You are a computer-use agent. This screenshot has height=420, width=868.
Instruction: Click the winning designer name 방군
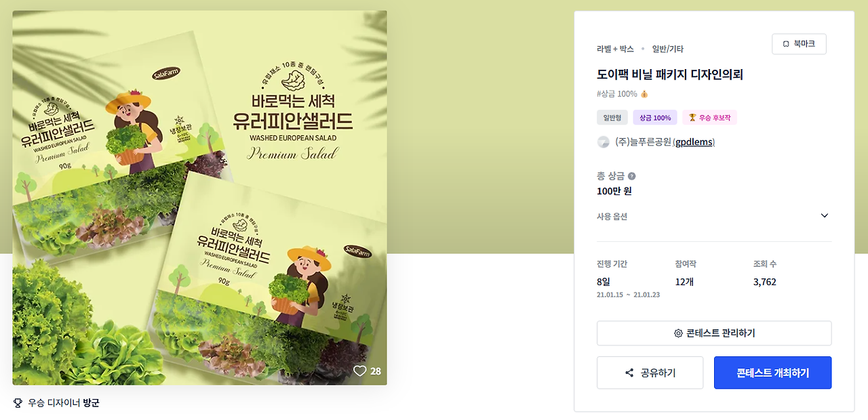coord(91,403)
